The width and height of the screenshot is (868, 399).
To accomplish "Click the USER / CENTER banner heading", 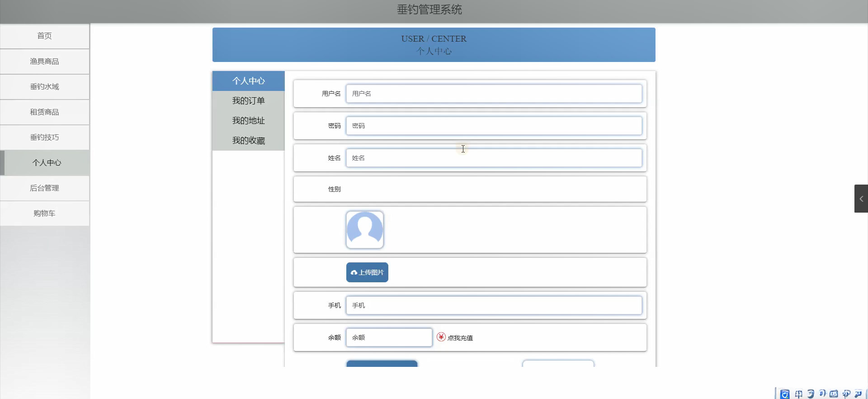I will click(x=434, y=39).
